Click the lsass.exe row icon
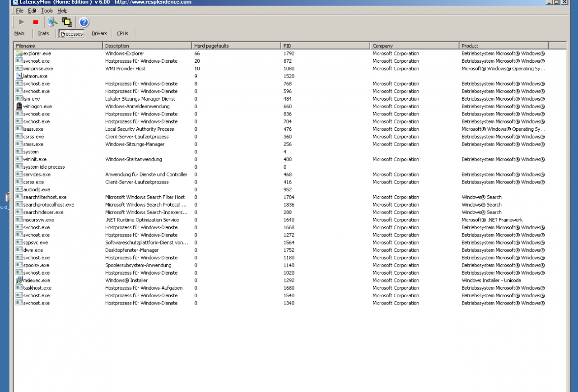The image size is (578, 392). coord(19,129)
